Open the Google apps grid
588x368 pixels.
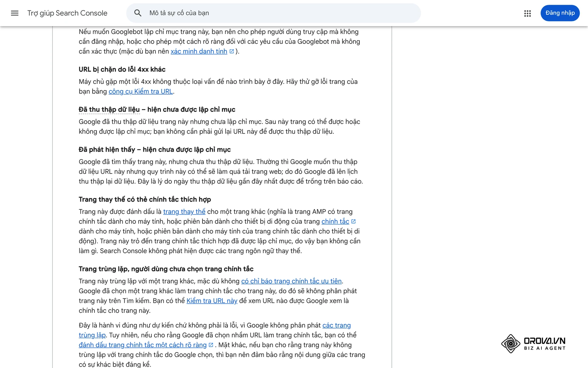[x=527, y=13]
